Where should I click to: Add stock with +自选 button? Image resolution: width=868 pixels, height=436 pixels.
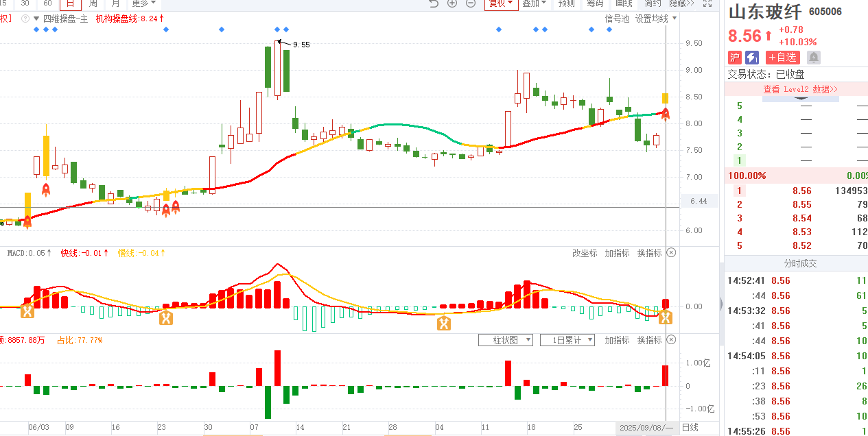[x=783, y=58]
